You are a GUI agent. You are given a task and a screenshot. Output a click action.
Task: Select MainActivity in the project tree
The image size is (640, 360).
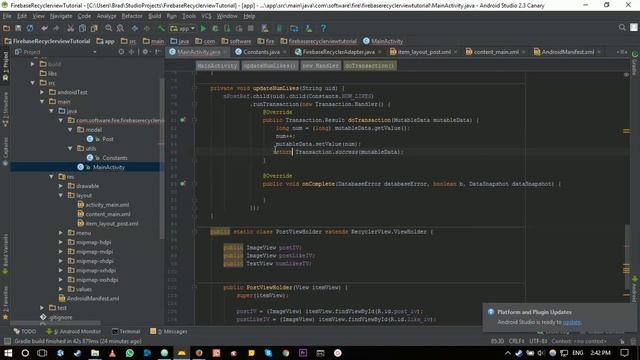(x=109, y=167)
